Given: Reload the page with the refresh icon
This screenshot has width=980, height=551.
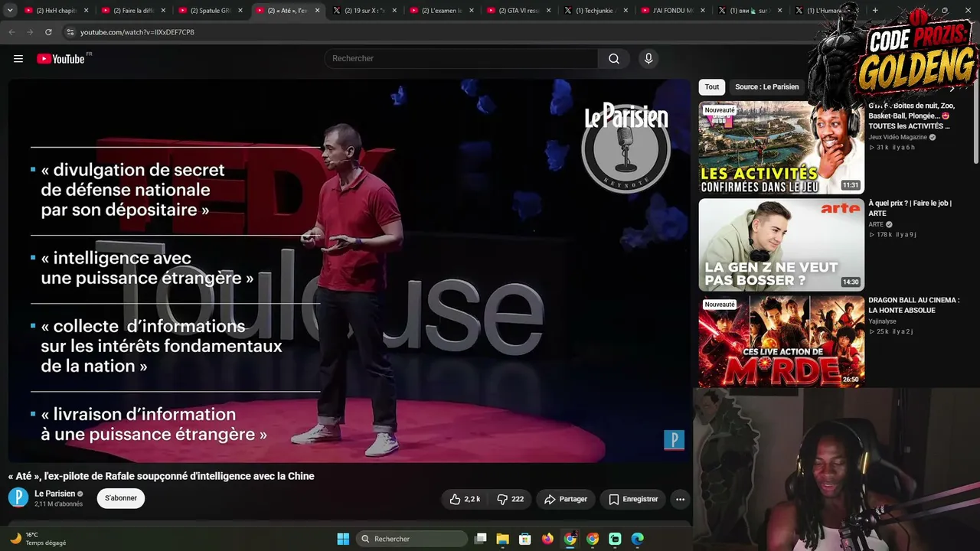Looking at the screenshot, I should point(48,32).
